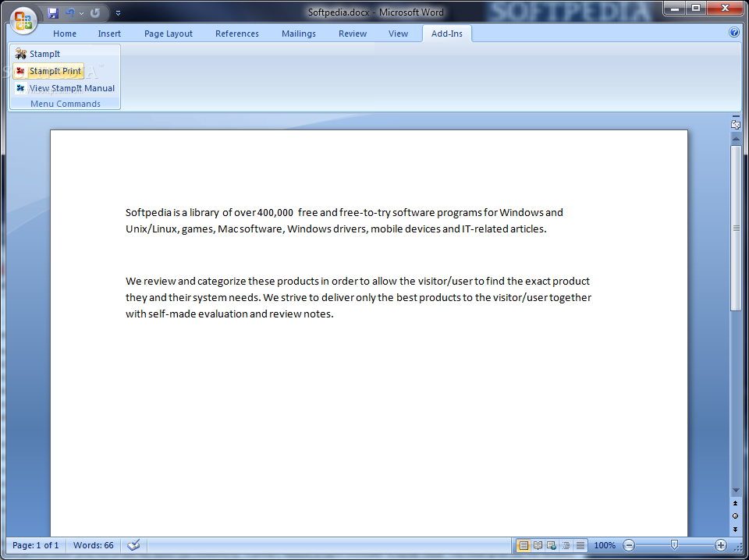Click the StampIt add-in command

(x=37, y=54)
